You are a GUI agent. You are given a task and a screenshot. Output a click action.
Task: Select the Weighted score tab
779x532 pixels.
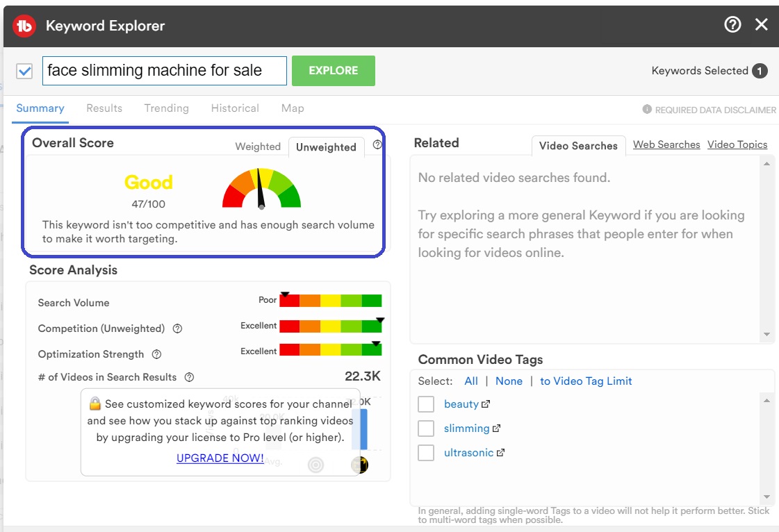pyautogui.click(x=258, y=147)
